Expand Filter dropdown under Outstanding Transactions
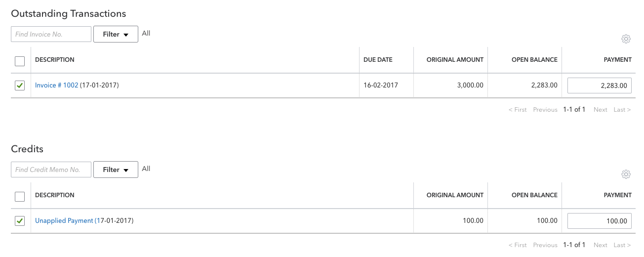 click(116, 34)
